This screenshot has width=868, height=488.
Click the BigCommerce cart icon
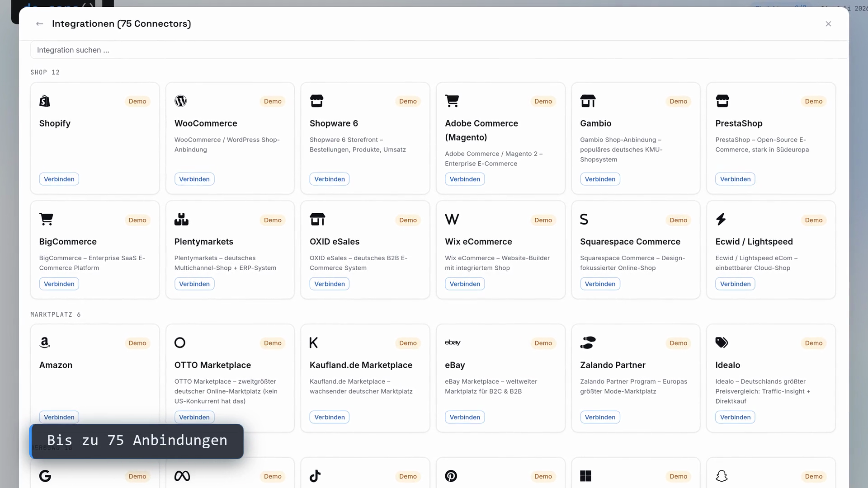click(46, 219)
